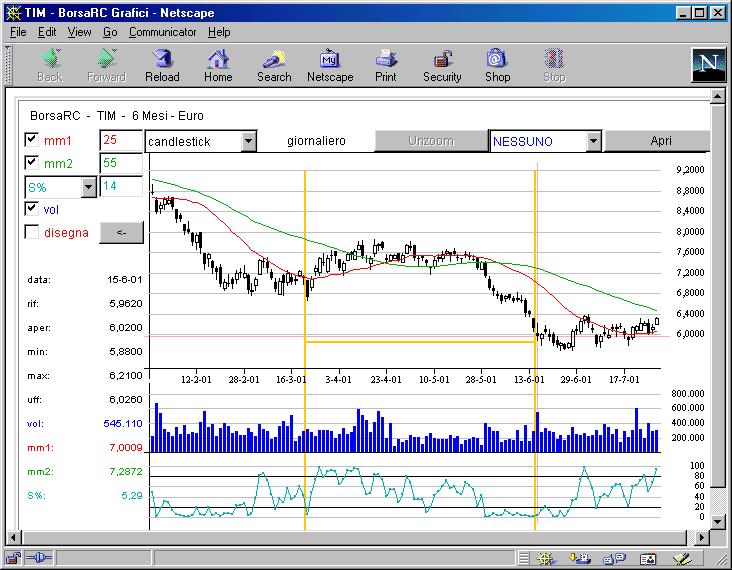Click the 13-6-01 date axis label
This screenshot has width=732, height=570.
(528, 380)
